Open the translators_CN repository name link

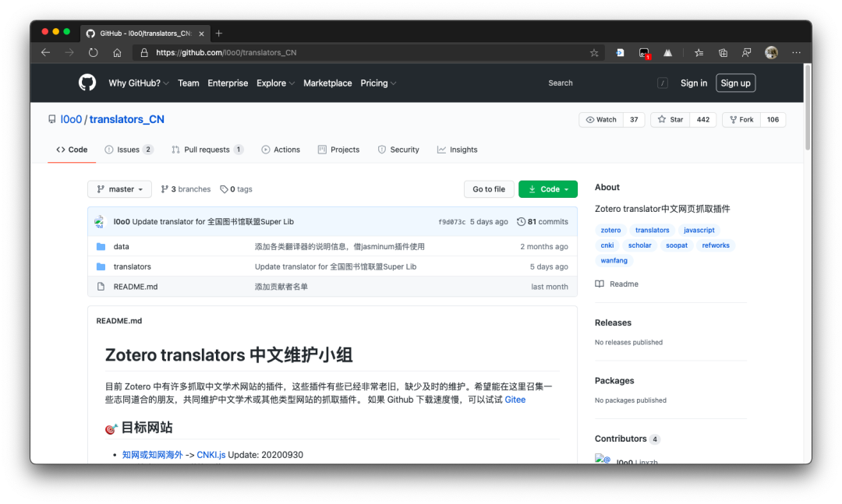pyautogui.click(x=127, y=119)
